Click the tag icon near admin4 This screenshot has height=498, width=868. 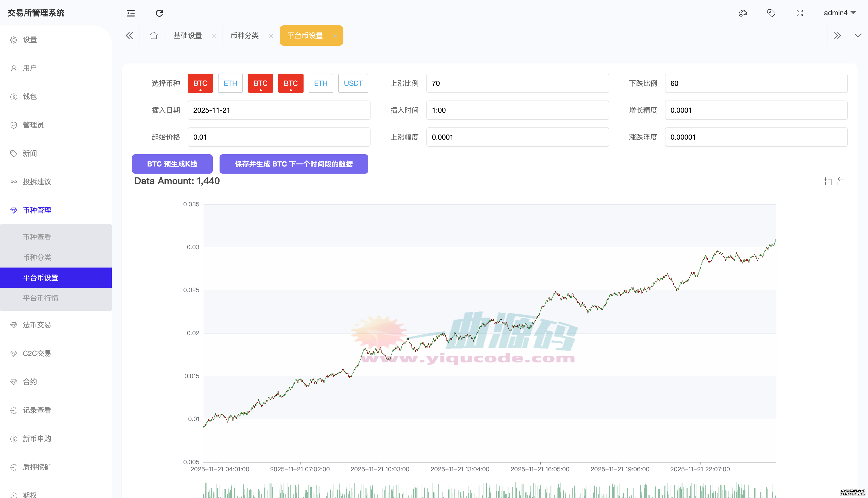pos(771,13)
